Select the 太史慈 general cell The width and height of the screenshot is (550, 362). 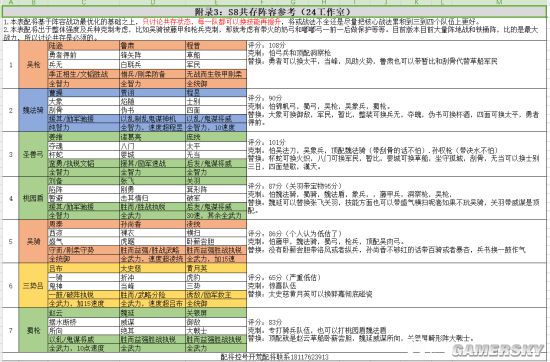click(x=152, y=268)
